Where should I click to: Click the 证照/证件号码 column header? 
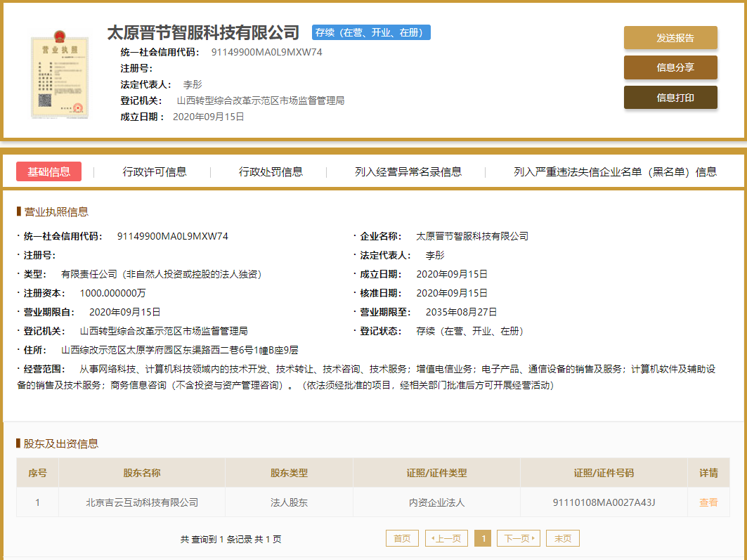click(604, 473)
